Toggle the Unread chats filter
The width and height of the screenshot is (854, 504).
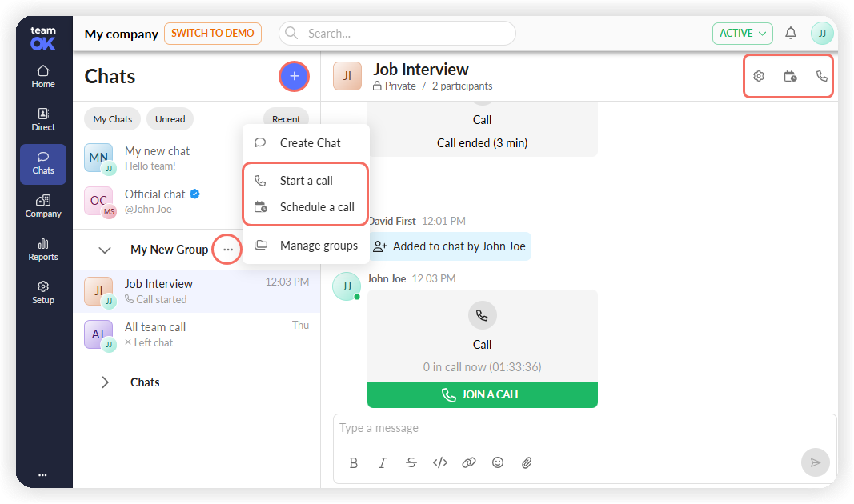point(170,119)
